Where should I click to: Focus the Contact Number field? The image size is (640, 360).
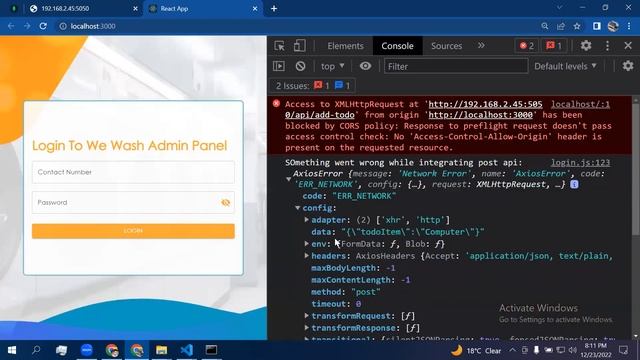point(133,172)
